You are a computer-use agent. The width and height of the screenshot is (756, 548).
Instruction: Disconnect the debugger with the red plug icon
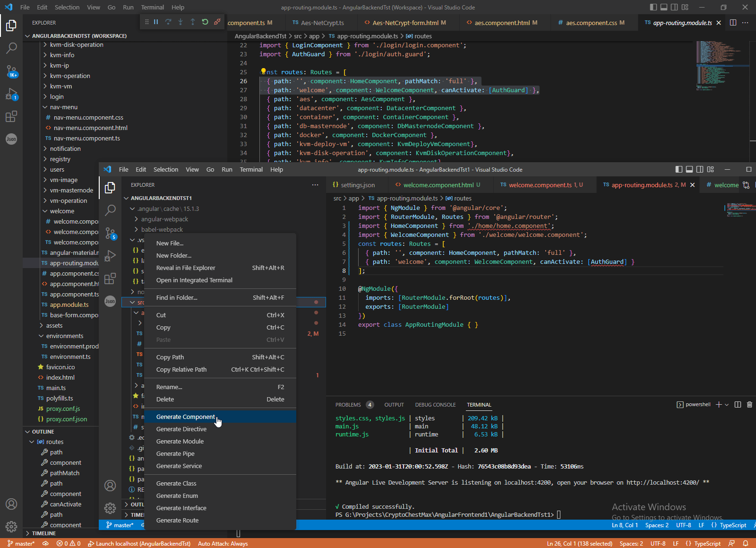(217, 21)
